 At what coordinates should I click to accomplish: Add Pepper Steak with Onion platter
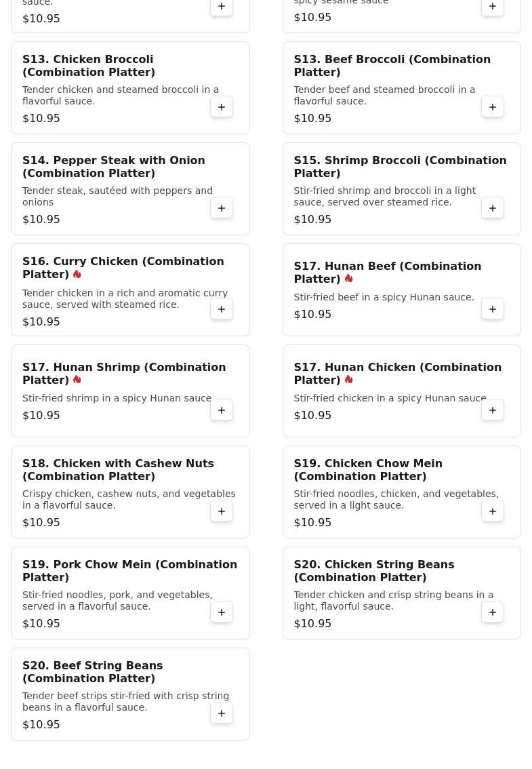click(x=222, y=208)
